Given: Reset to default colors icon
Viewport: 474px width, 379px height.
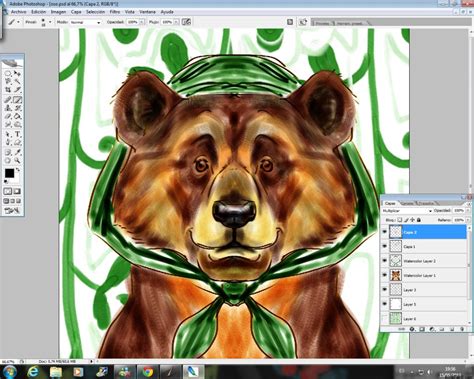Looking at the screenshot, I should pyautogui.click(x=6, y=182).
